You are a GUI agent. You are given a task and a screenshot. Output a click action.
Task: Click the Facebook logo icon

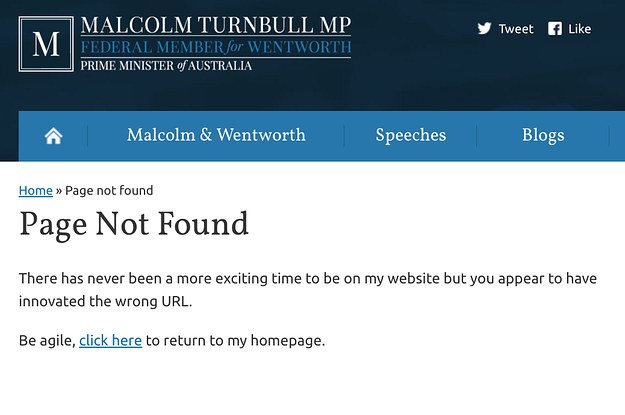[555, 28]
